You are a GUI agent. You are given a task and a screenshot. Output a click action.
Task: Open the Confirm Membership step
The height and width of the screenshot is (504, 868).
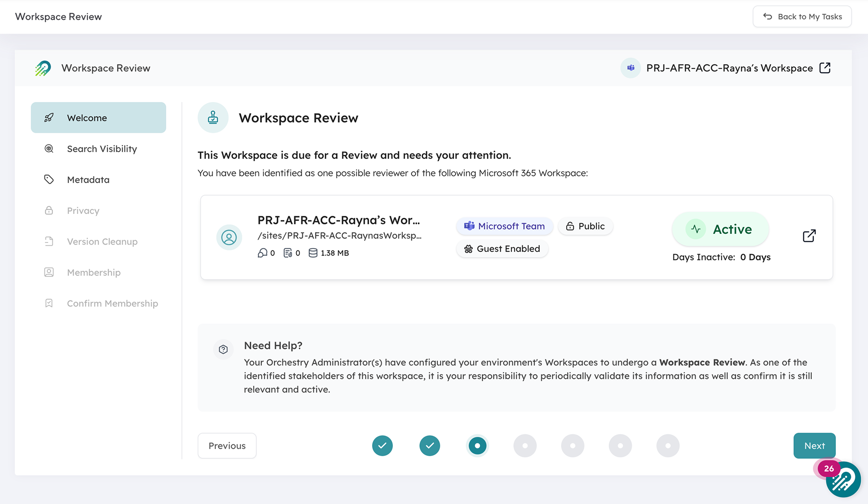coord(98,303)
